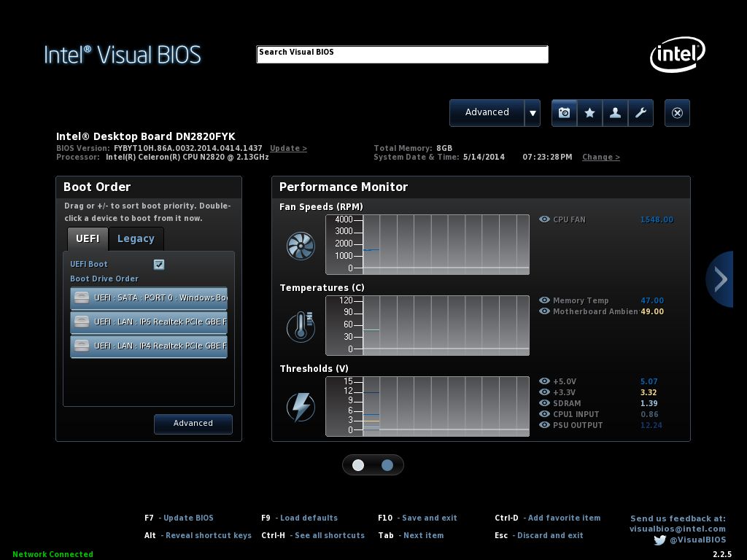Click Memory Temp value 47.00

pos(652,300)
